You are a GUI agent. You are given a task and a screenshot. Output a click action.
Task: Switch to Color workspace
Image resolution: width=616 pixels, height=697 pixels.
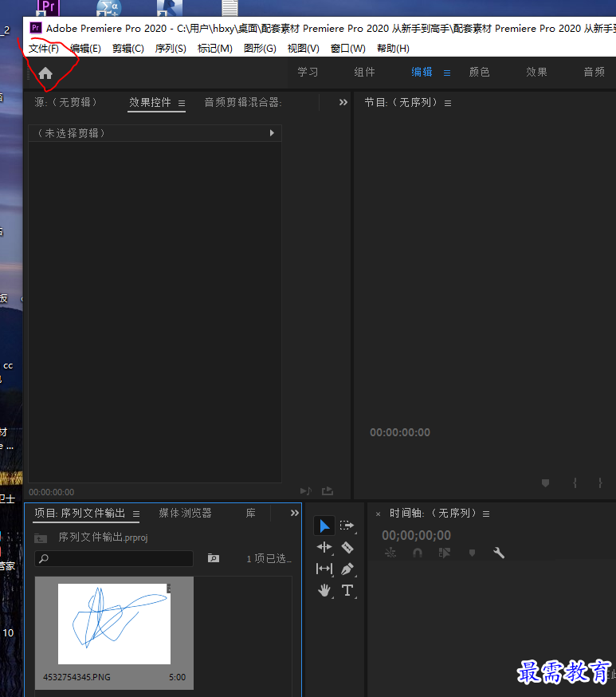tap(480, 72)
